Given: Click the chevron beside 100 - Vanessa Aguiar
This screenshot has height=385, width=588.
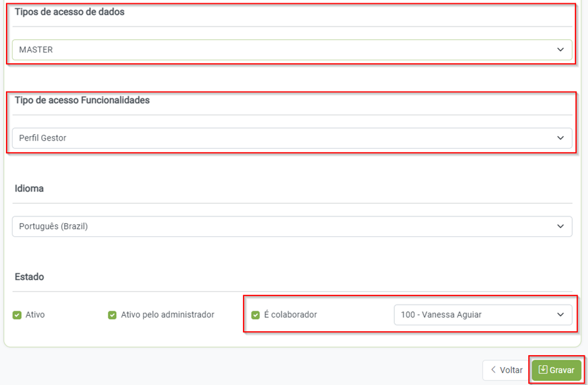Looking at the screenshot, I should pyautogui.click(x=560, y=315).
